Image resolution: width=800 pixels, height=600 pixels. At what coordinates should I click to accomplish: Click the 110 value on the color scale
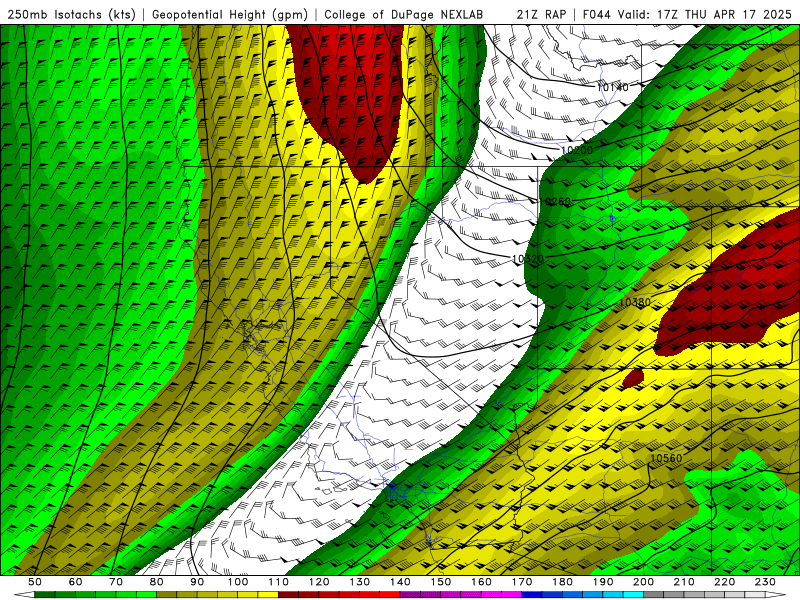(x=279, y=582)
